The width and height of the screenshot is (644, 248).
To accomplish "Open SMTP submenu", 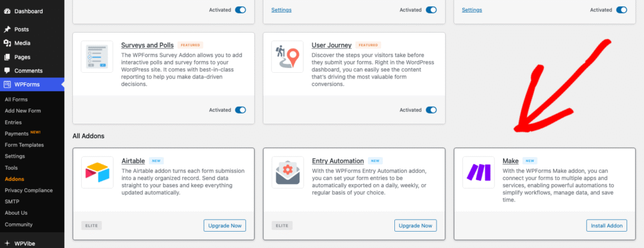I will (x=12, y=202).
